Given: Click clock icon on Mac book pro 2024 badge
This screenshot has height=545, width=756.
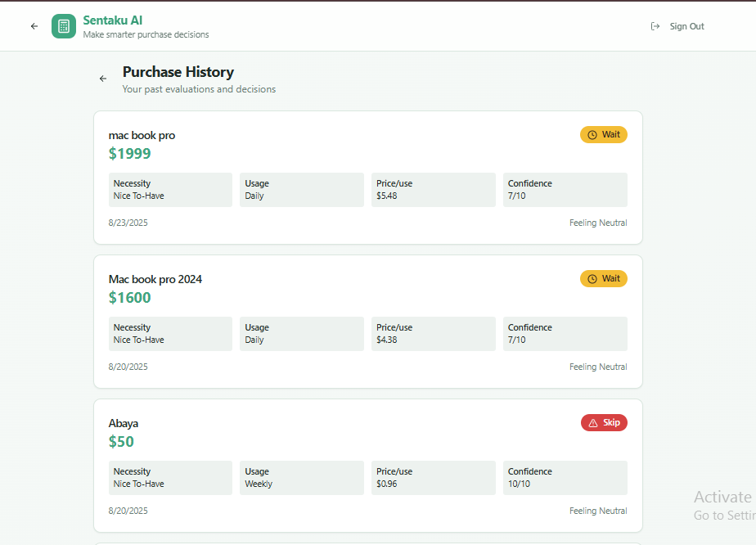Looking at the screenshot, I should (592, 279).
